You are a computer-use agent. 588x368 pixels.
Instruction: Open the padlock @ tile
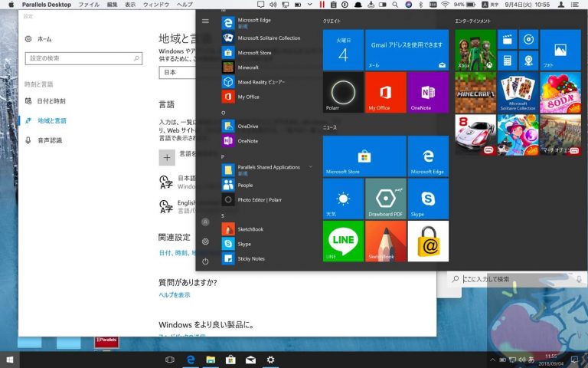coord(428,241)
